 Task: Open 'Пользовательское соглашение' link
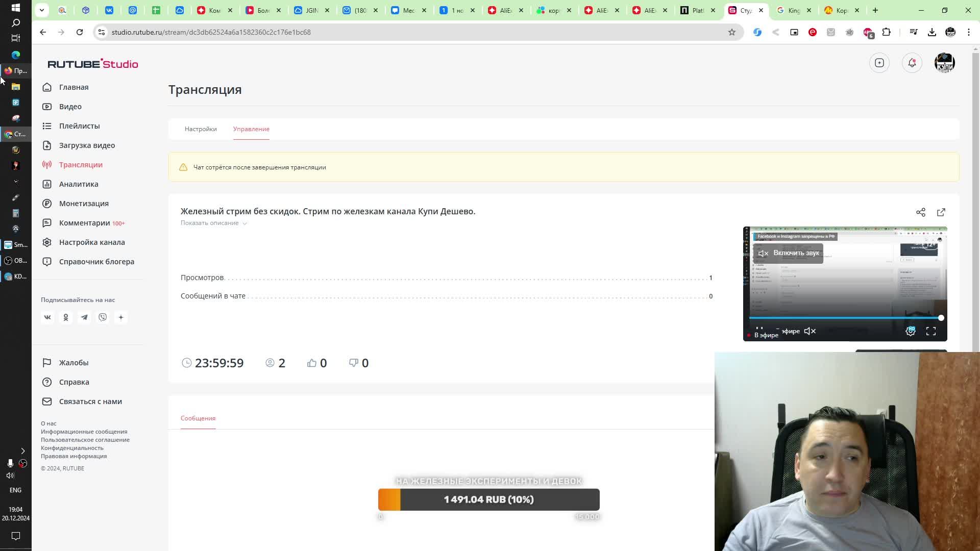point(85,440)
